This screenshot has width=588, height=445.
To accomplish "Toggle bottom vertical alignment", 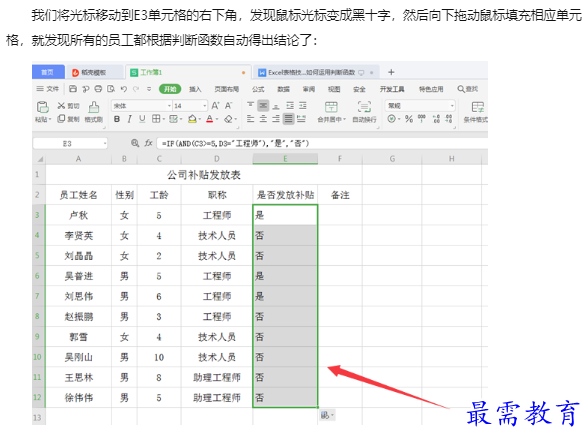I will pyautogui.click(x=276, y=106).
